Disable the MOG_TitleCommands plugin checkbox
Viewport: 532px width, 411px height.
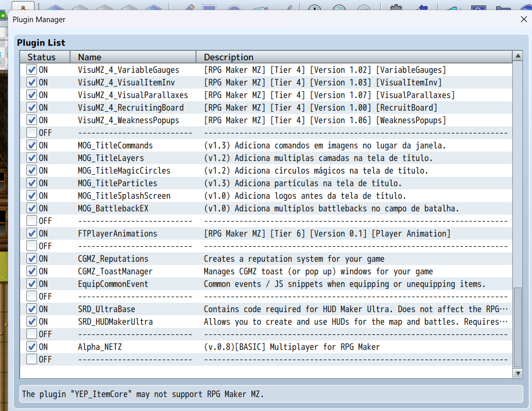pyautogui.click(x=32, y=146)
